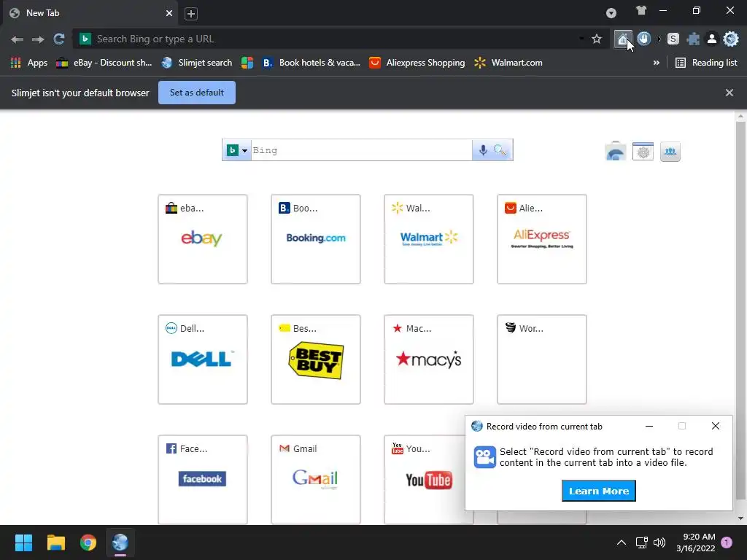
Task: Open Book hotels & vaca... bookmark
Action: click(x=311, y=63)
